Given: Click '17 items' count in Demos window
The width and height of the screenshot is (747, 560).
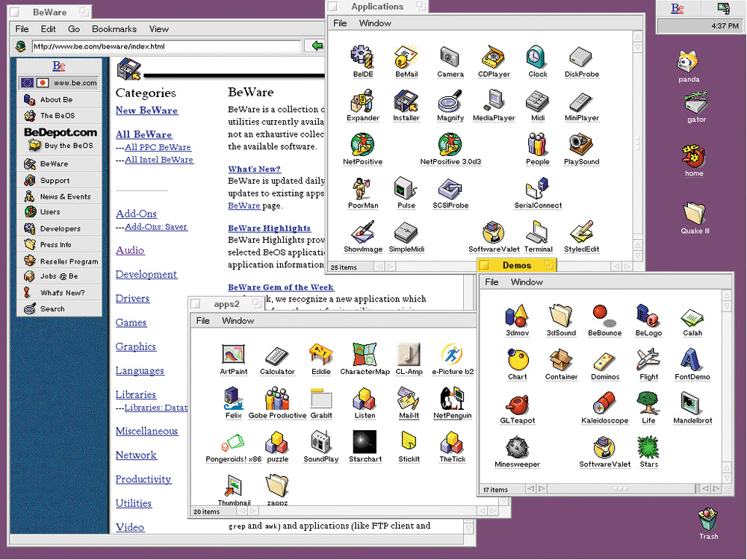Looking at the screenshot, I should [x=495, y=490].
